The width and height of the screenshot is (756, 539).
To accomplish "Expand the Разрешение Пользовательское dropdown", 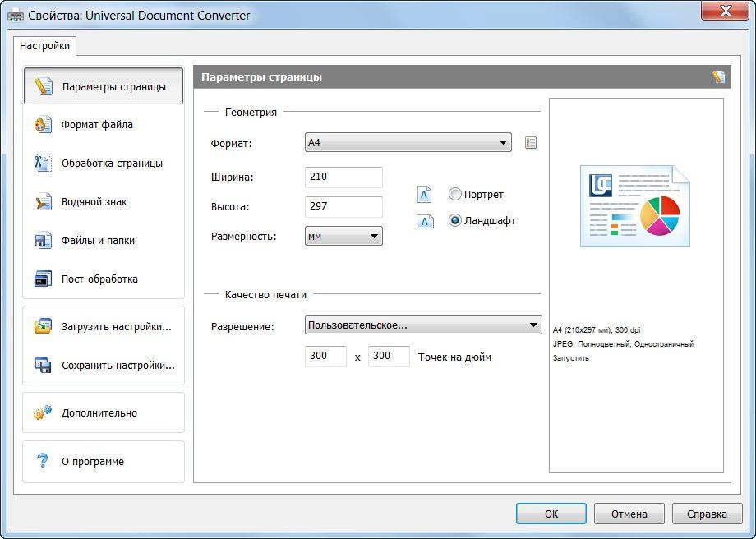I will (x=423, y=325).
